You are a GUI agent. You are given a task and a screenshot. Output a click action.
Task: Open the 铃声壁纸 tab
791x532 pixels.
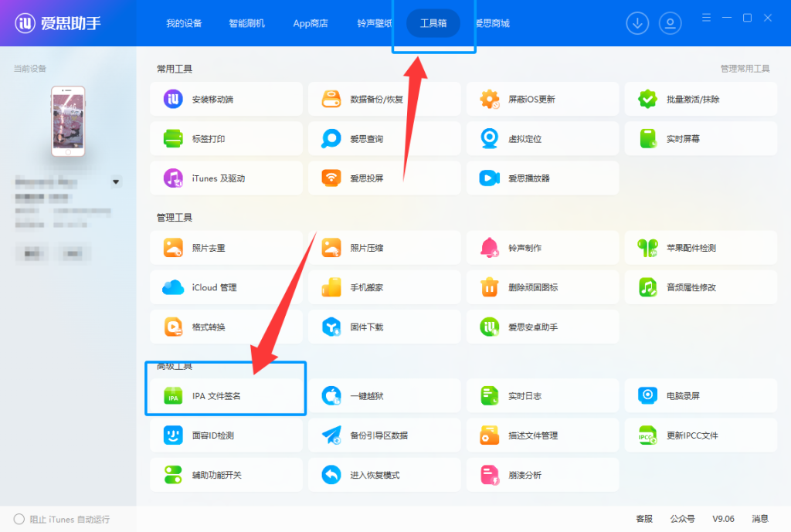pyautogui.click(x=374, y=23)
